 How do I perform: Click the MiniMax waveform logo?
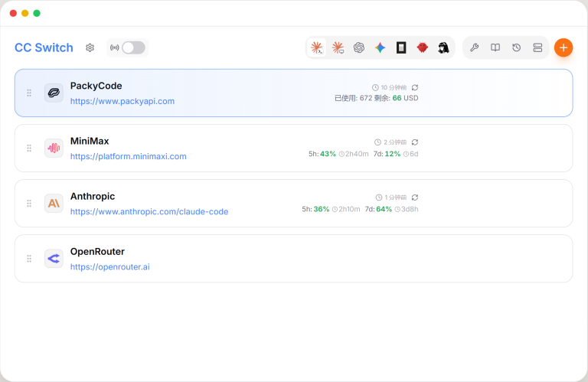click(54, 148)
